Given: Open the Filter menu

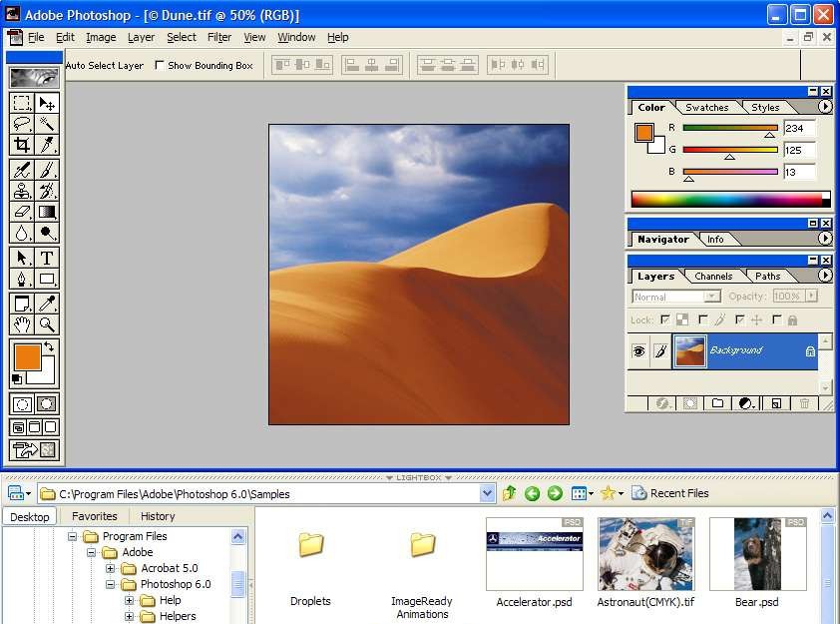Looking at the screenshot, I should click(x=218, y=37).
